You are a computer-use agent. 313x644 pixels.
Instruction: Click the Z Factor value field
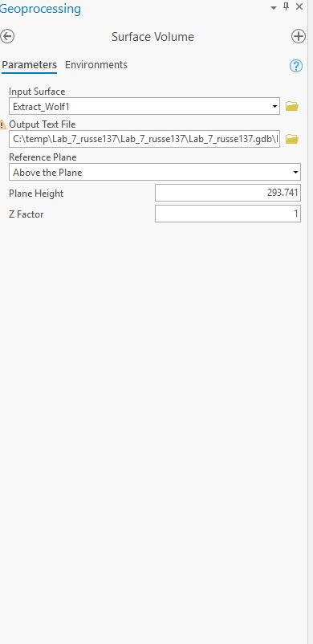coord(228,214)
